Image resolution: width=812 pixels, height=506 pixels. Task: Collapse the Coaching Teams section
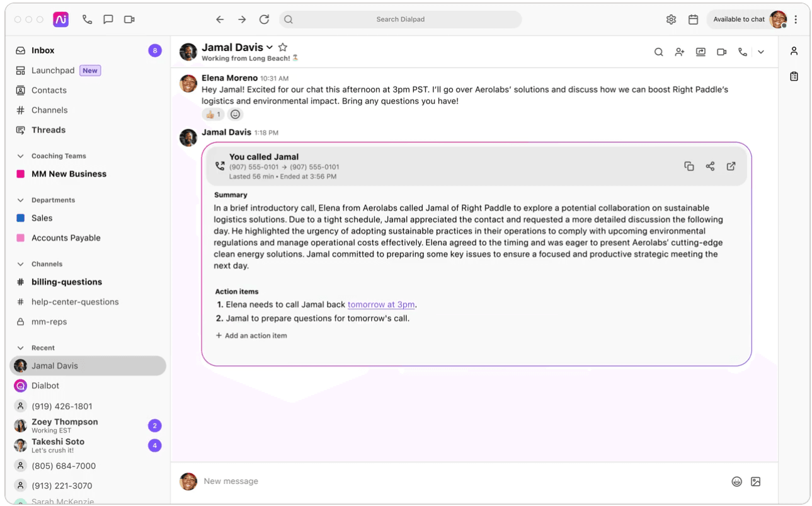tap(20, 156)
